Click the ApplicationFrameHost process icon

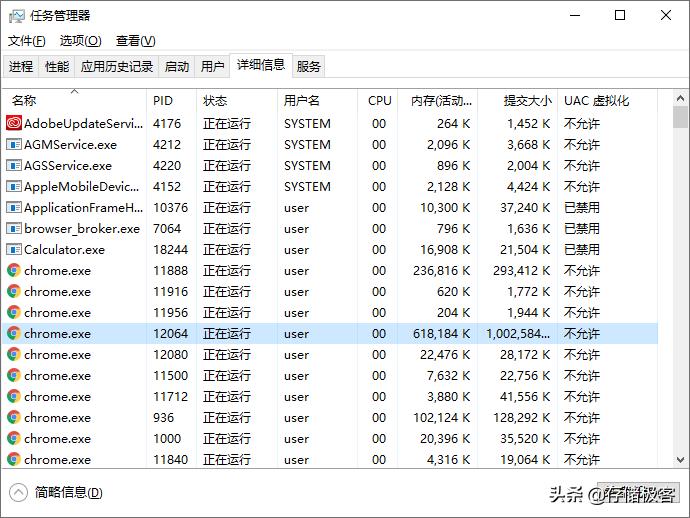tap(14, 207)
